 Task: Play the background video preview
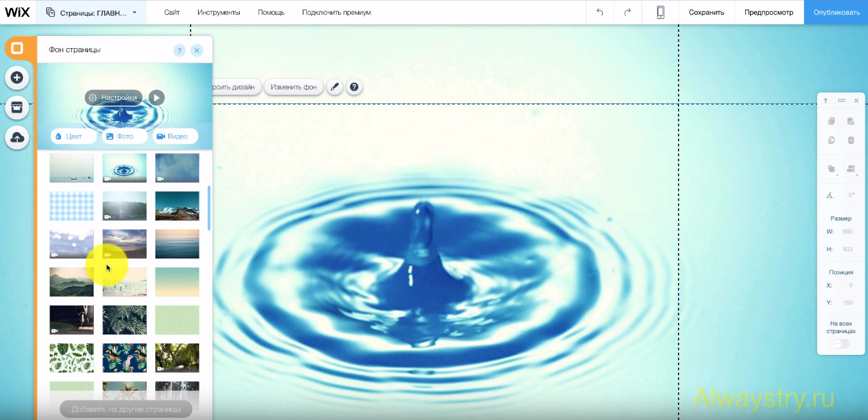156,98
